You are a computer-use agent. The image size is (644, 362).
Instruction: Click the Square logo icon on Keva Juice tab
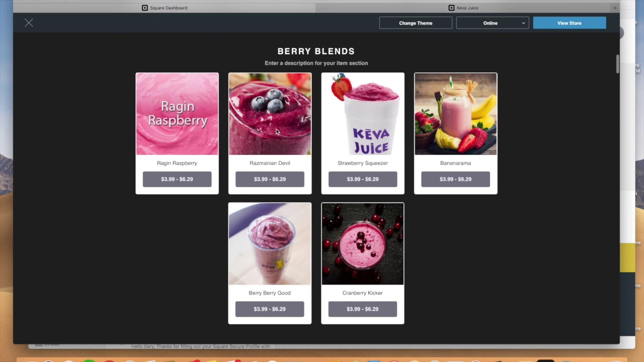[x=451, y=8]
